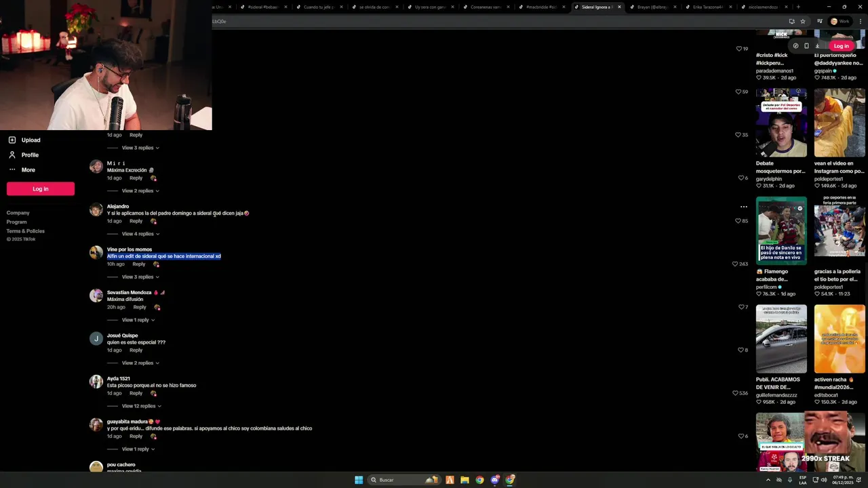Viewport: 868px width, 488px height.
Task: Click the heart showing 35 likes
Action: 738,135
